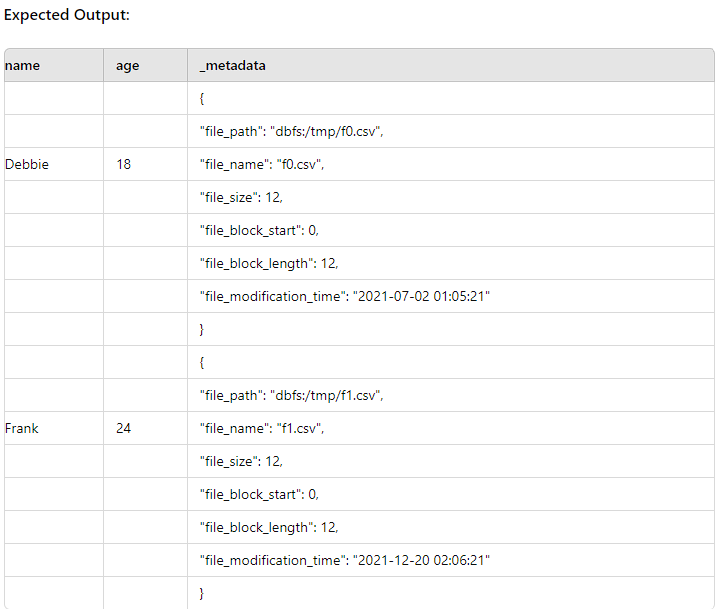
Task: Click Debbie's file_block_length: 12 line
Action: tap(269, 263)
